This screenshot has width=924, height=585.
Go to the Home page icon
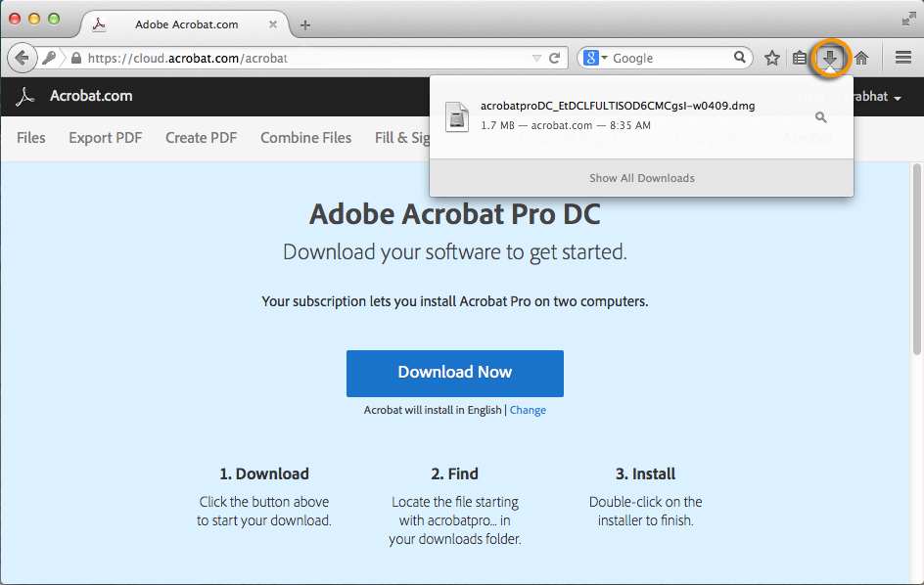[x=861, y=58]
